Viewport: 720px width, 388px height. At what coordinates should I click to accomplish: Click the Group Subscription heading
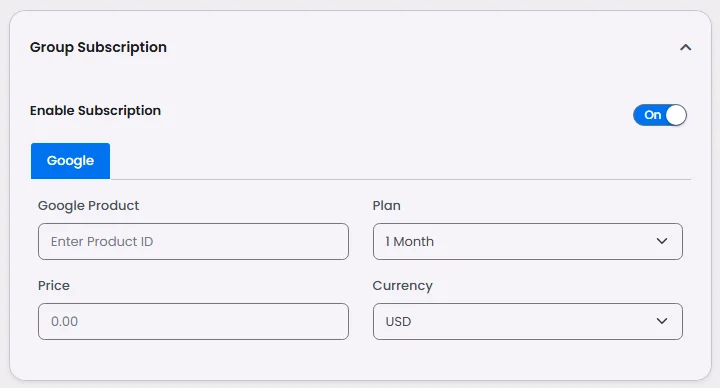pyautogui.click(x=98, y=47)
